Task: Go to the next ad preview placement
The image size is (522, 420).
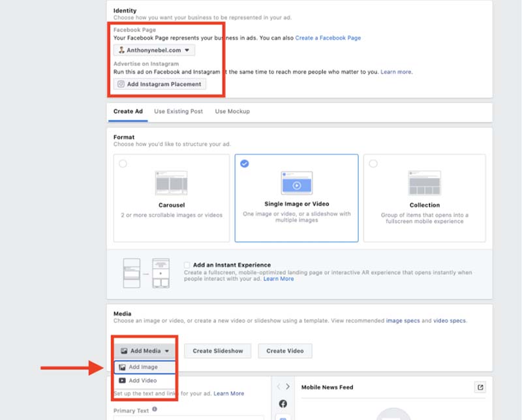Action: [288, 386]
